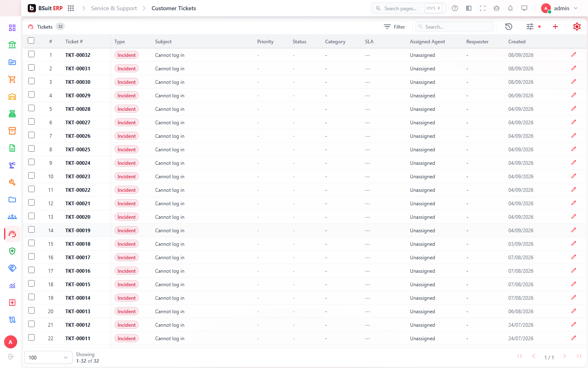This screenshot has height=368, width=588.
Task: Open the app launcher dots grid
Action: (x=71, y=8)
